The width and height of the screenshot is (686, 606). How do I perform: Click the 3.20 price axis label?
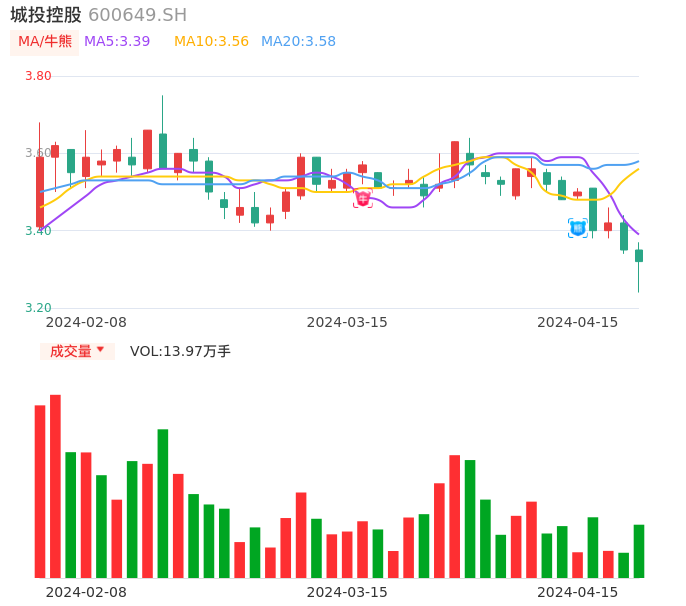point(38,308)
